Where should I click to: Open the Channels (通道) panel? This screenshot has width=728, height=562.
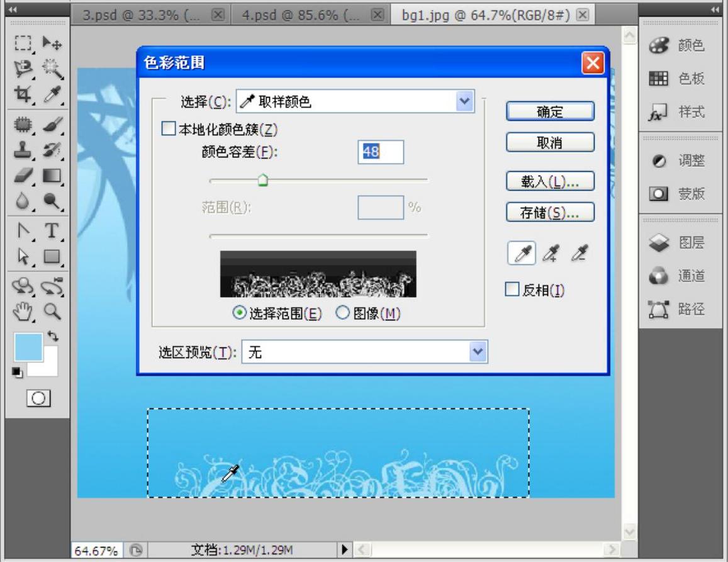[678, 276]
